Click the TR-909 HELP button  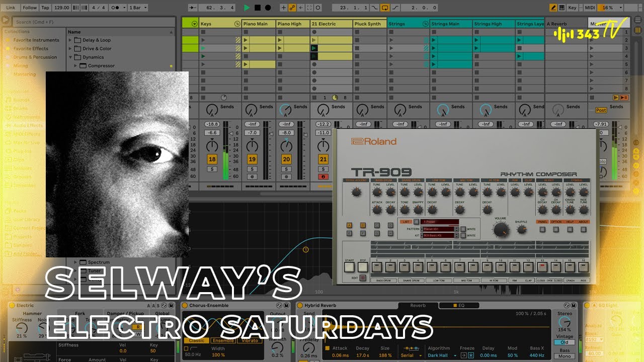(x=570, y=229)
